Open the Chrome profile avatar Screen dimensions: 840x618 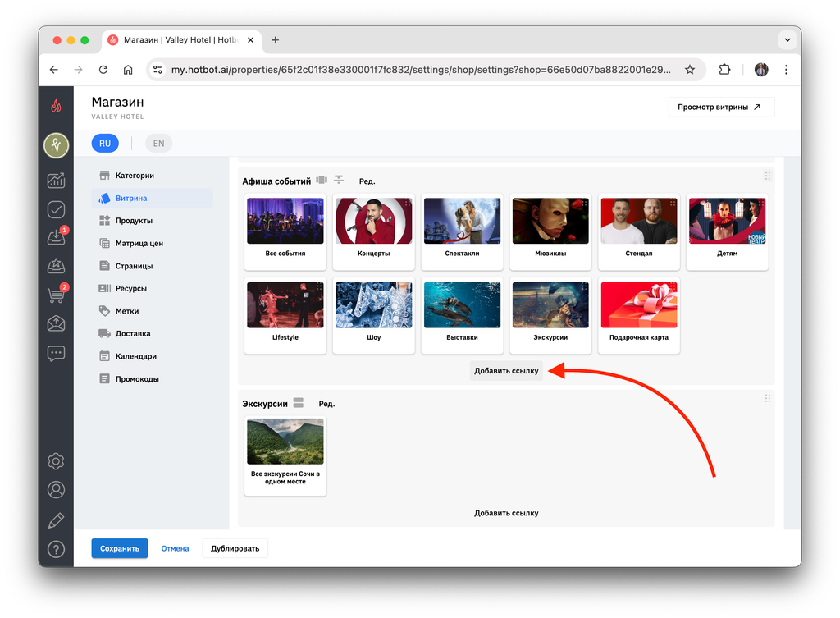[761, 70]
